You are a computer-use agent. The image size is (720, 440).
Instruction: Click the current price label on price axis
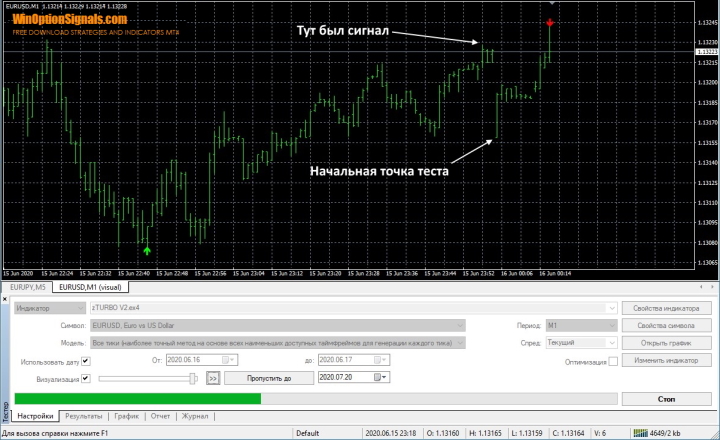click(x=706, y=52)
